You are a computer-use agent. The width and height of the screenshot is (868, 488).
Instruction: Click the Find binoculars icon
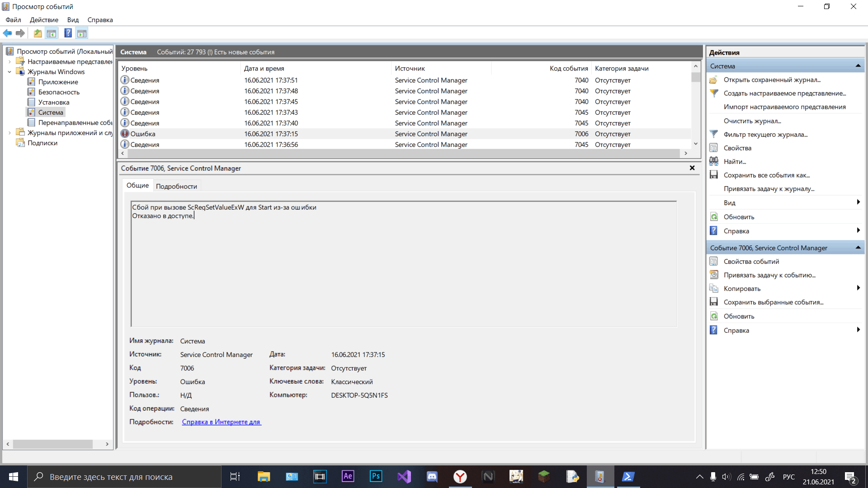pos(714,161)
